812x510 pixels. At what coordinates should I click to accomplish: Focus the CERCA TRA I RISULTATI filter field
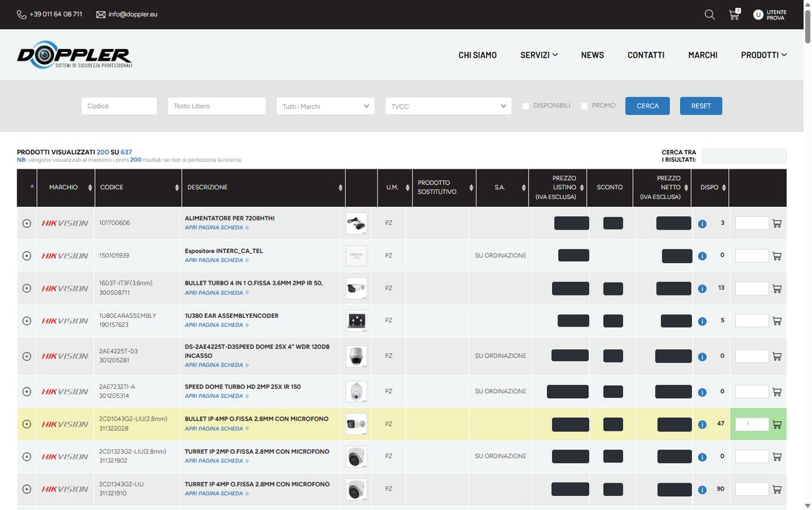744,156
